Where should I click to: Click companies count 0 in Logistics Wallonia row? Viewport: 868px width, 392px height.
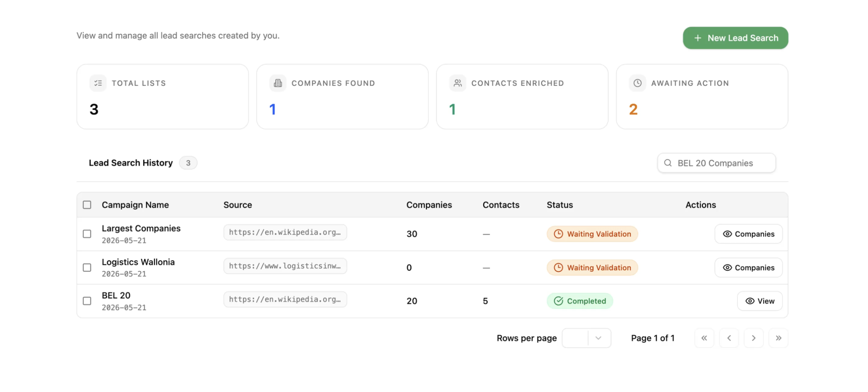click(409, 267)
